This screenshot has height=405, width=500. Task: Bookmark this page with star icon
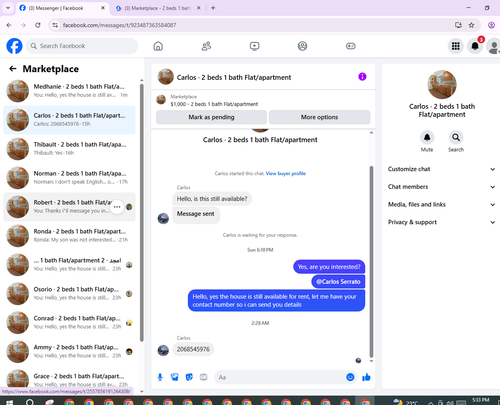[x=471, y=25]
